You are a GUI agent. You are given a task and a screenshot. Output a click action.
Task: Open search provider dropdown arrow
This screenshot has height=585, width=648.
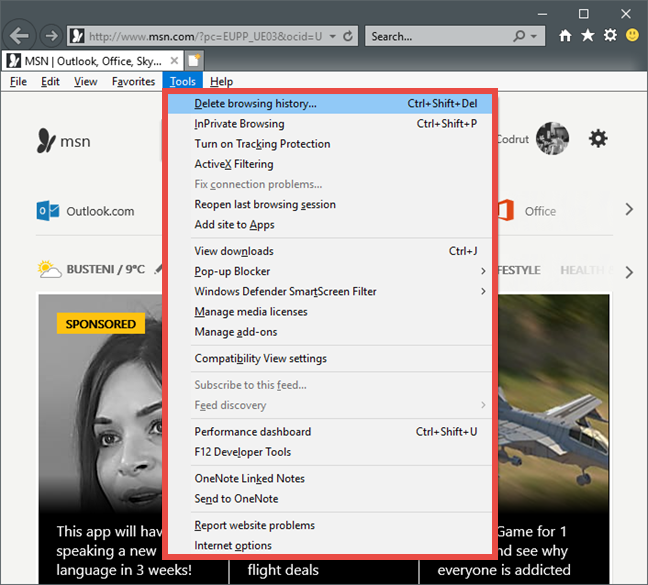tap(534, 36)
